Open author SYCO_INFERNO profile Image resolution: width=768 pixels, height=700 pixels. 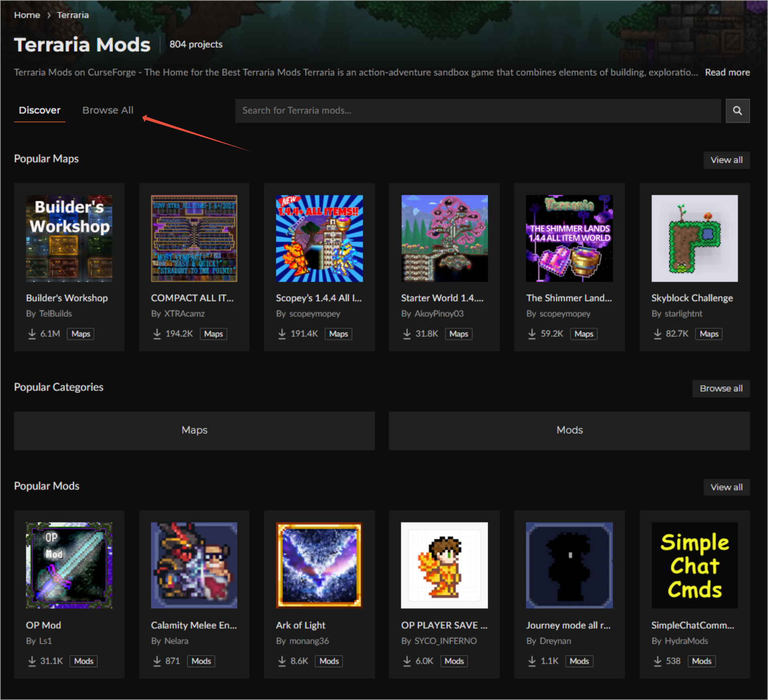[x=446, y=641]
